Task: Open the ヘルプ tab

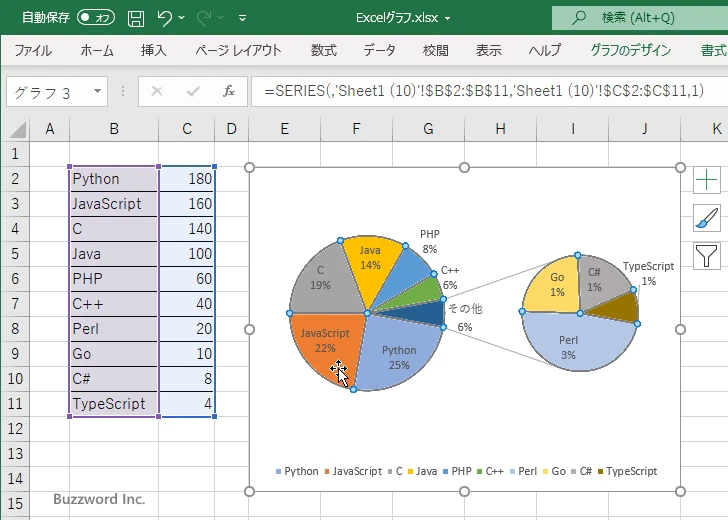Action: click(x=545, y=50)
